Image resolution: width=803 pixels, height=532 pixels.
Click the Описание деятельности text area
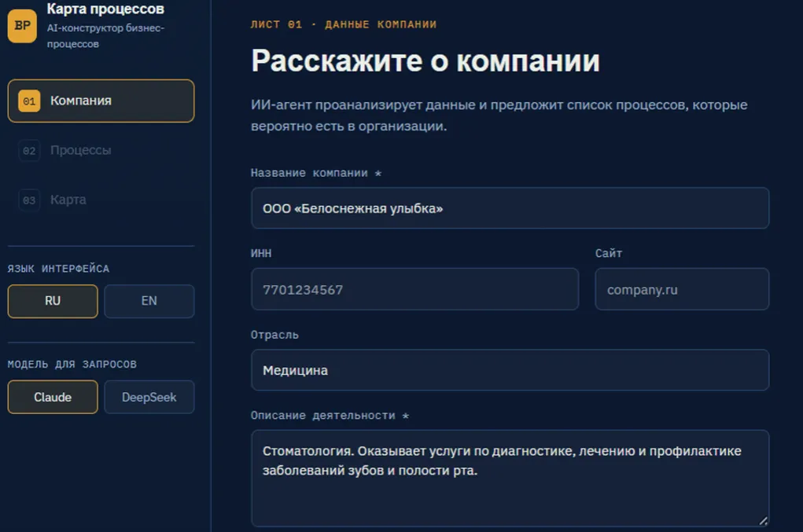pos(510,479)
